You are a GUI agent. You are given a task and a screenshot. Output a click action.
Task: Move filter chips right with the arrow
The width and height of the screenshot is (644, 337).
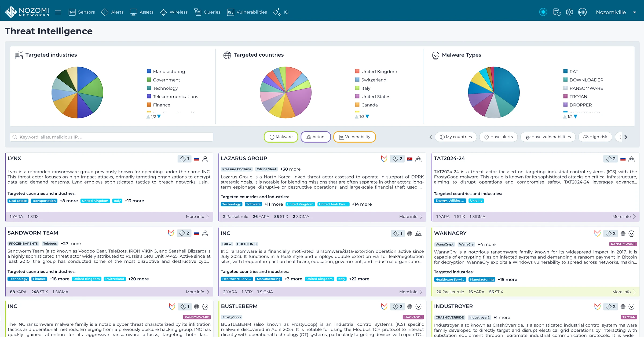click(626, 137)
